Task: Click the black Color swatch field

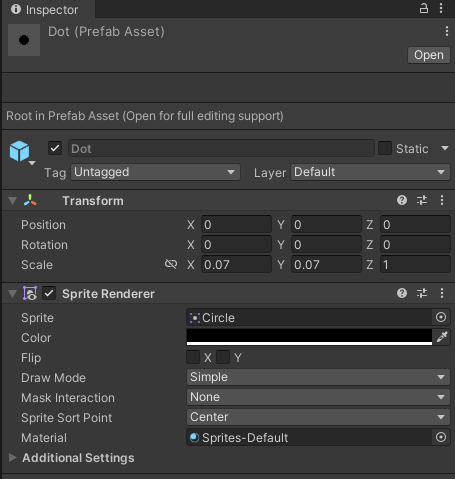Action: [x=309, y=337]
